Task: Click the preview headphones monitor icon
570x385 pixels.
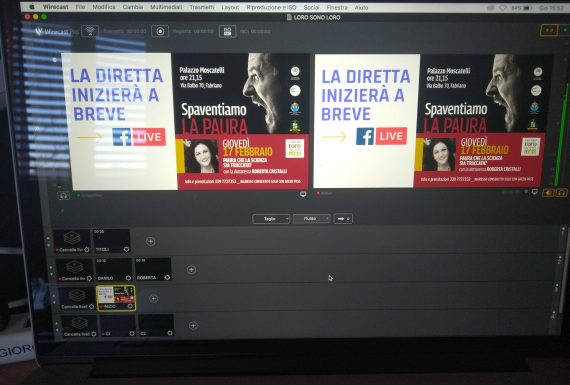Action: (64, 196)
